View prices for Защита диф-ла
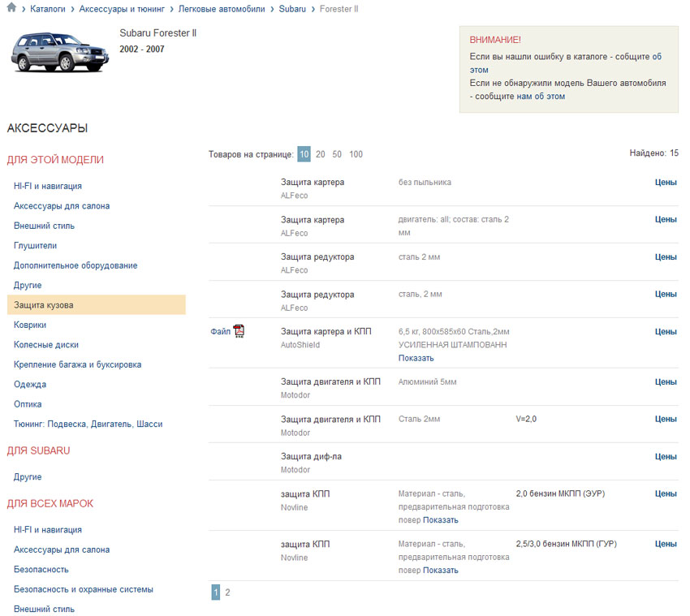Image resolution: width=690 pixels, height=616 pixels. tap(666, 457)
